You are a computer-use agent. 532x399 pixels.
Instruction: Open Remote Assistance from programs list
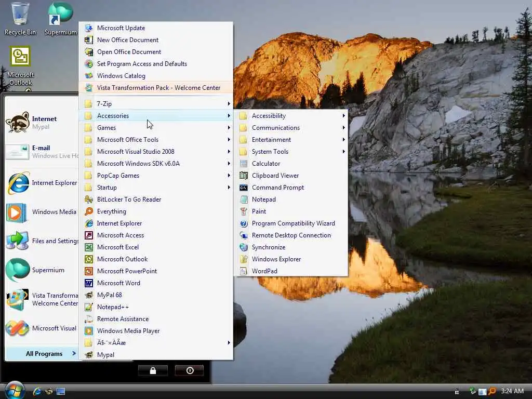(x=156, y=319)
